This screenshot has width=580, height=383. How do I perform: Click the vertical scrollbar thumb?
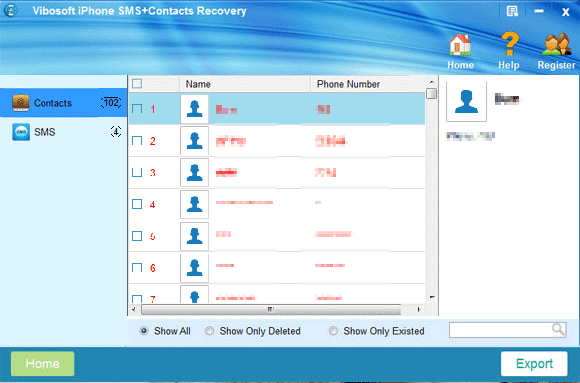pos(431,94)
